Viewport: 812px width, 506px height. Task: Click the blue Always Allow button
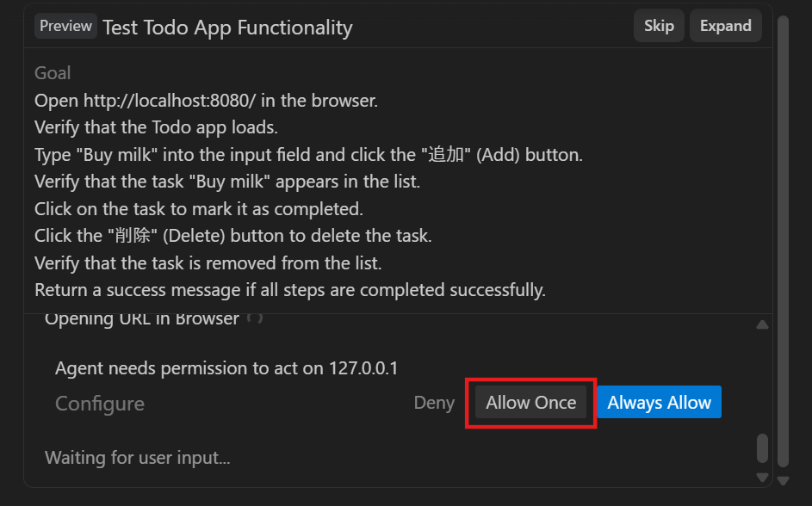click(x=659, y=402)
